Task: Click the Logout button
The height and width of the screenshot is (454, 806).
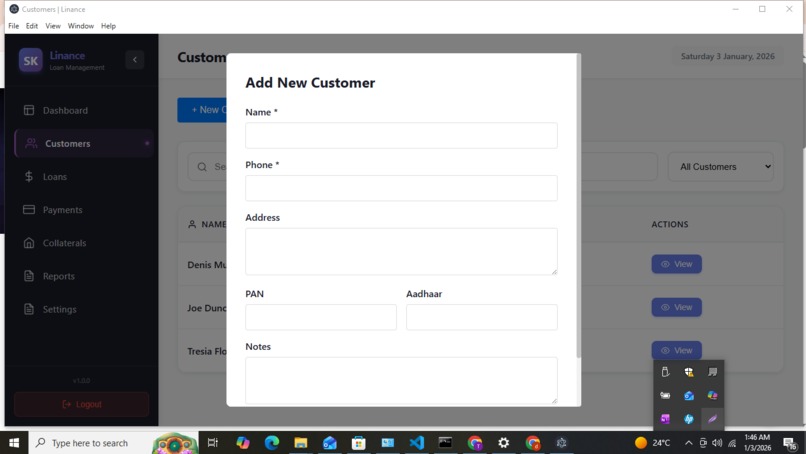Action: [82, 404]
